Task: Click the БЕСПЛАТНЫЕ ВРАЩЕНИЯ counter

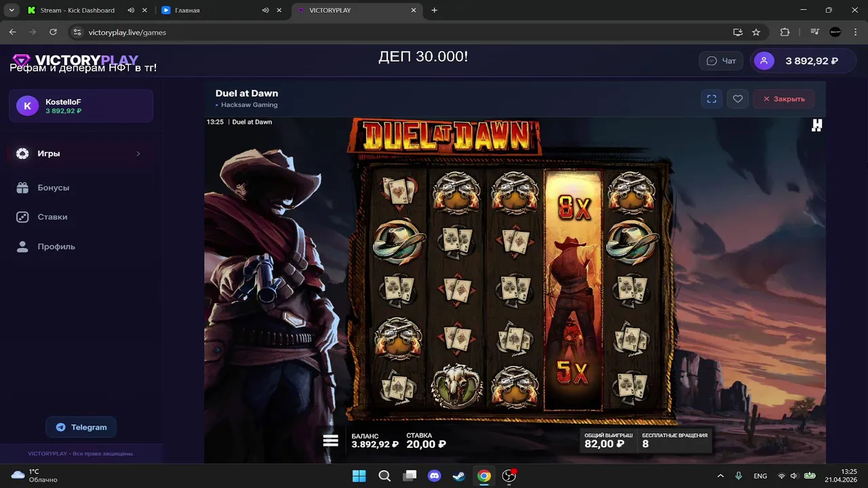Action: pyautogui.click(x=675, y=441)
